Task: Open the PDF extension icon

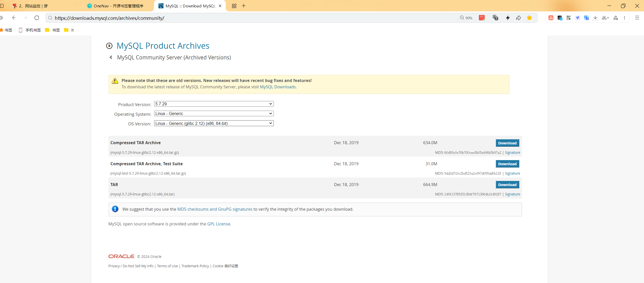Action: pyautogui.click(x=551, y=18)
